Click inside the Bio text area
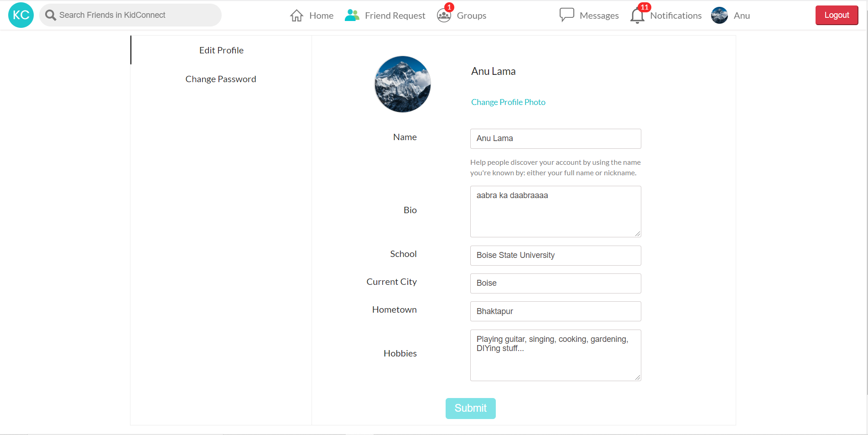The width and height of the screenshot is (868, 435). (555, 211)
